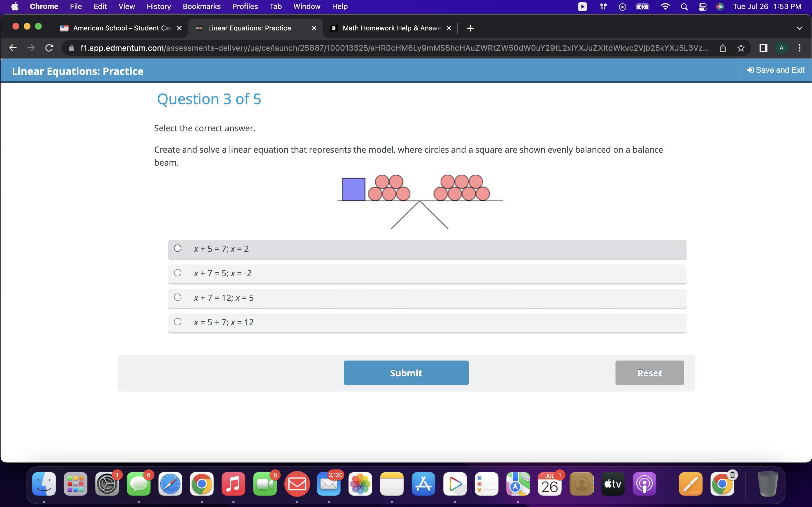Open the Profiles menu in menu bar
The image size is (812, 507).
[x=245, y=7]
